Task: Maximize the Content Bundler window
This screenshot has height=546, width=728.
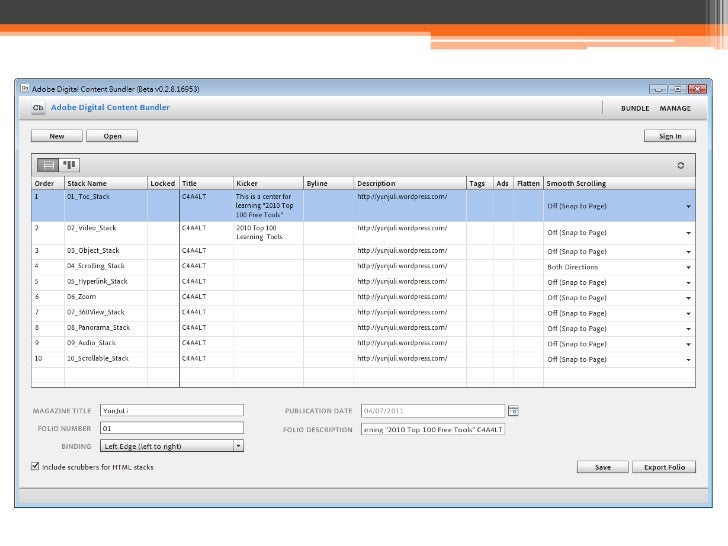Action: coord(677,89)
